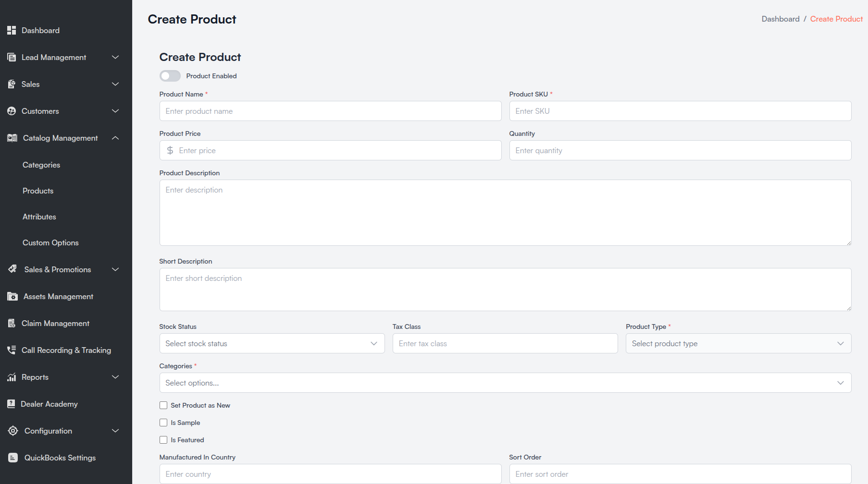Click the Short Description text area

(505, 290)
